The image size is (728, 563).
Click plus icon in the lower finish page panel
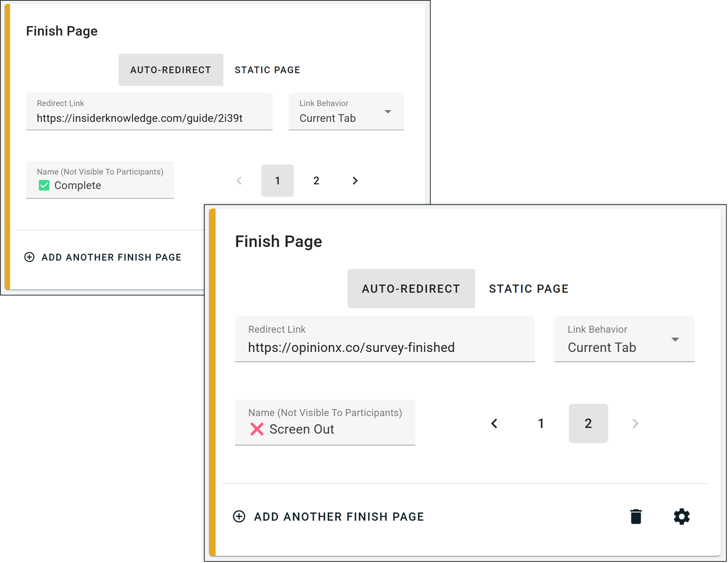(239, 516)
